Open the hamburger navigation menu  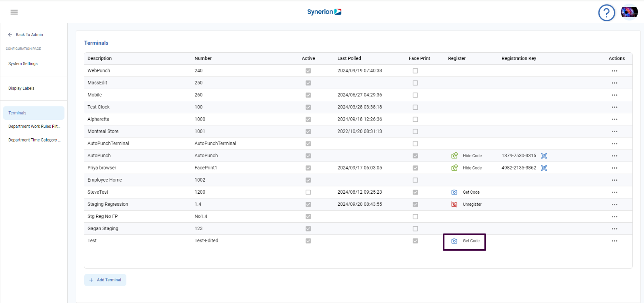click(x=14, y=12)
